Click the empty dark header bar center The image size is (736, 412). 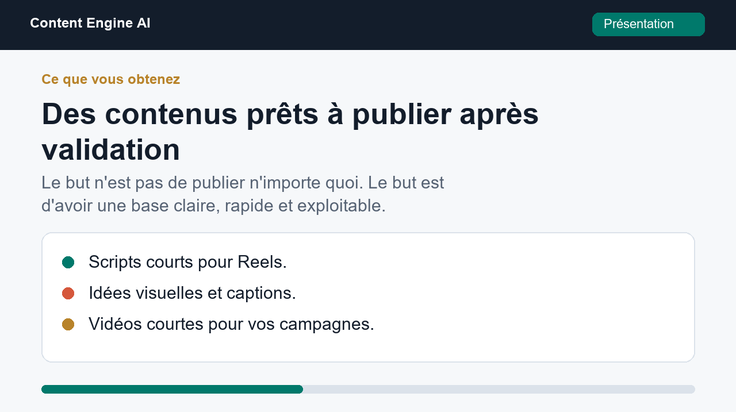coord(371,24)
